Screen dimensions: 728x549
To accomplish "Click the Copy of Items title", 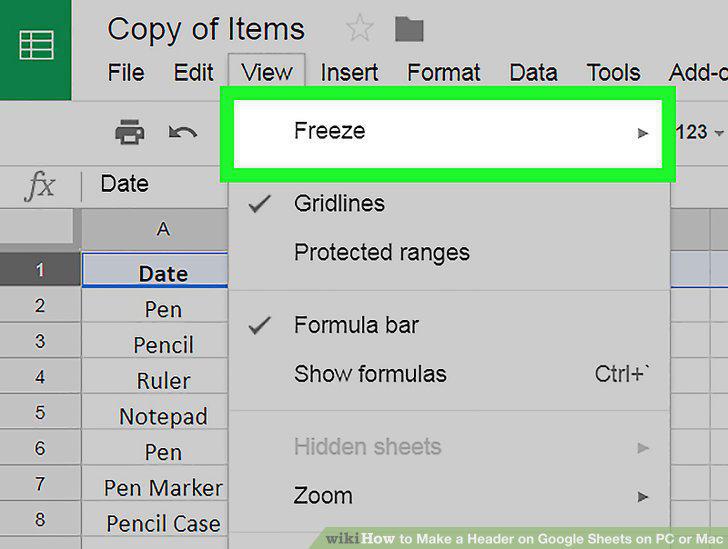I will pos(206,30).
